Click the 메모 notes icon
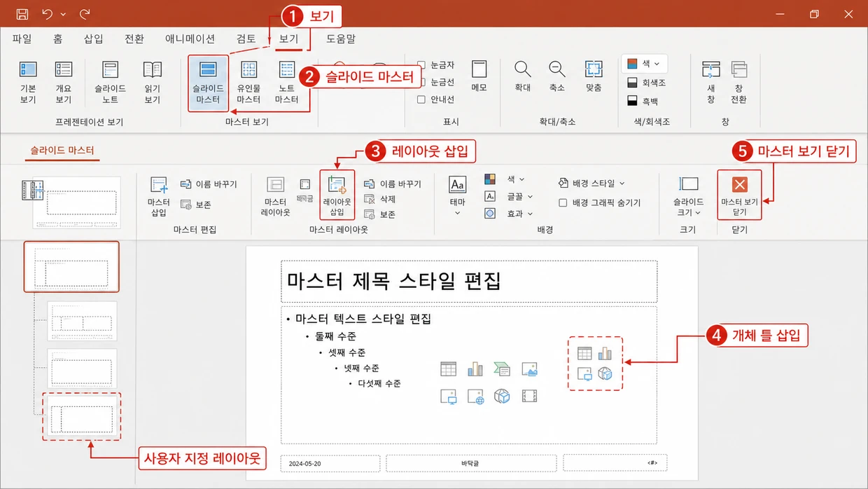The height and width of the screenshot is (489, 868). tap(479, 75)
